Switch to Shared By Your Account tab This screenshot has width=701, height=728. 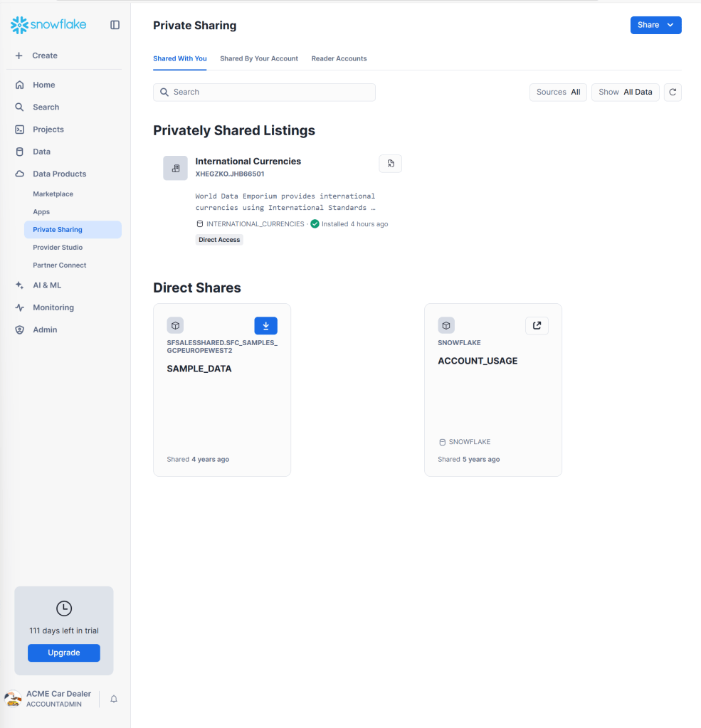259,58
